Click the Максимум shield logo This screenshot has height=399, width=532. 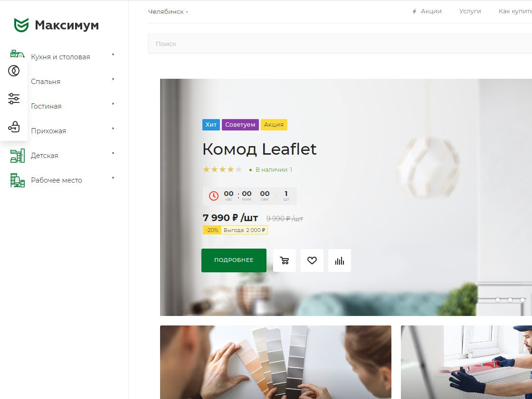[x=21, y=25]
